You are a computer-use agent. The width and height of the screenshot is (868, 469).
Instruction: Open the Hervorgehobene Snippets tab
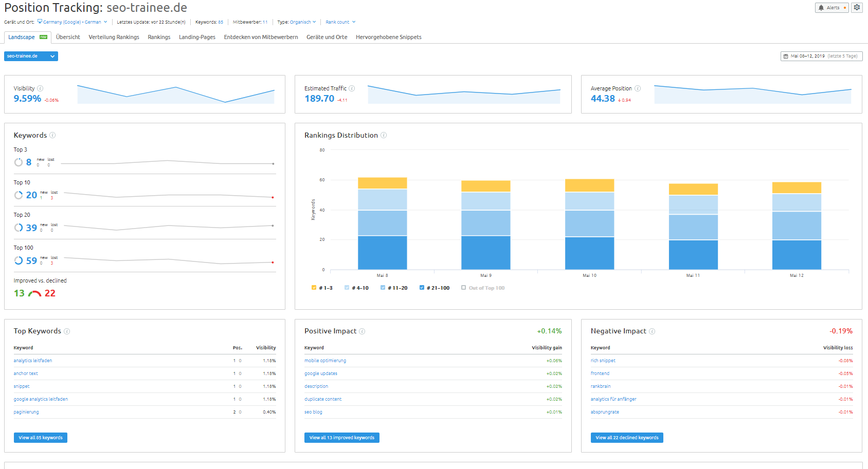[388, 36]
